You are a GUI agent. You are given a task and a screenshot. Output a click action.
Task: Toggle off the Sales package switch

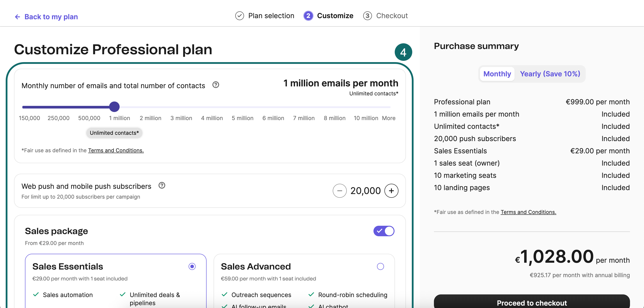point(384,231)
